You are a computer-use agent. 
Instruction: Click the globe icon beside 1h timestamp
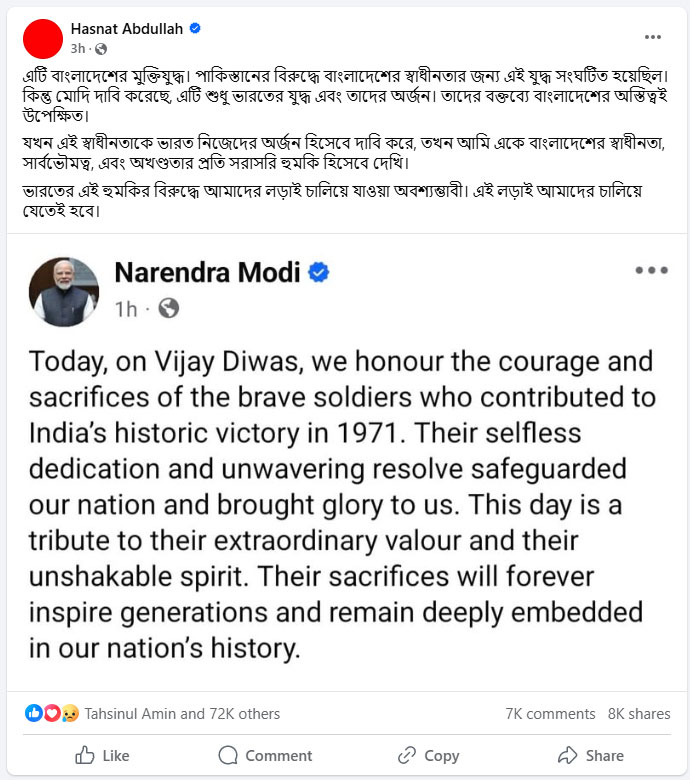pos(169,309)
